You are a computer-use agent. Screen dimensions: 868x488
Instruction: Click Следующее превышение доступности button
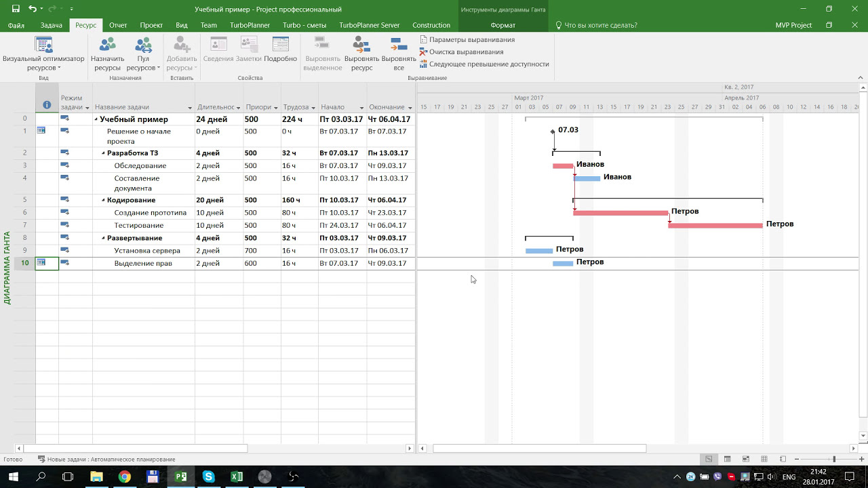pyautogui.click(x=484, y=64)
